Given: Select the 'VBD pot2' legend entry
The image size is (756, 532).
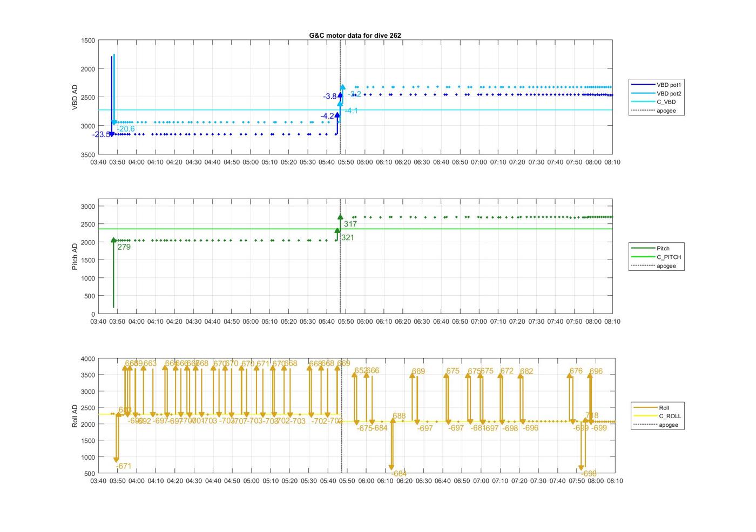Looking at the screenshot, I should click(669, 93).
